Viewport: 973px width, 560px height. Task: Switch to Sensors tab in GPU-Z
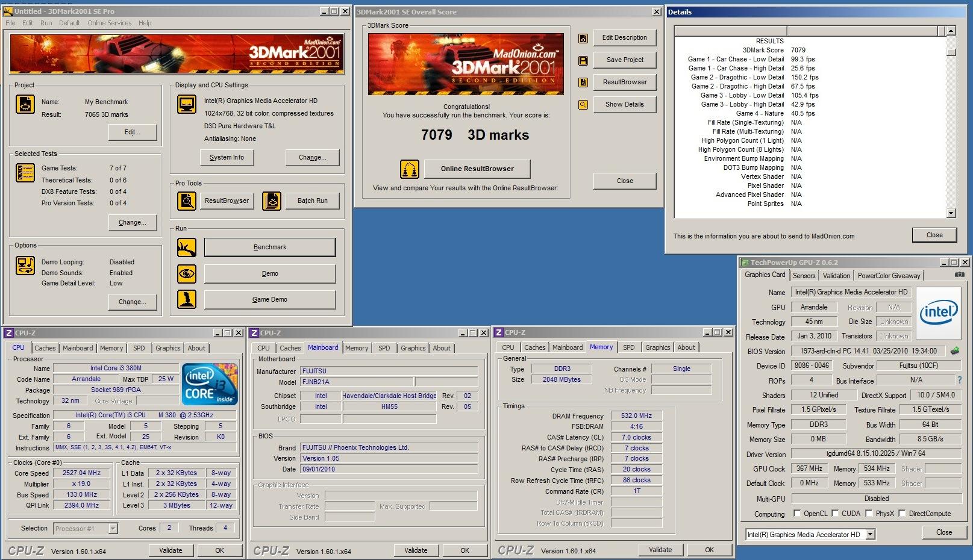click(804, 276)
